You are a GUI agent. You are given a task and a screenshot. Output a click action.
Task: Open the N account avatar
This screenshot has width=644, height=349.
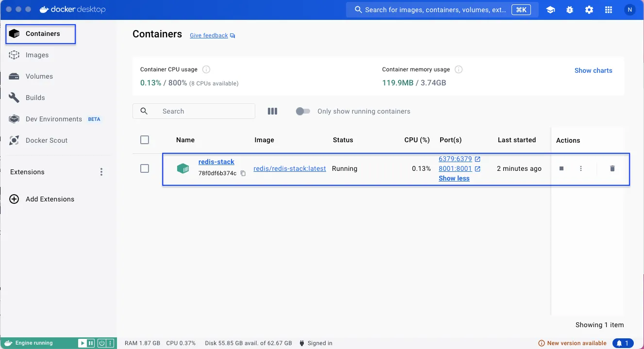click(x=630, y=10)
